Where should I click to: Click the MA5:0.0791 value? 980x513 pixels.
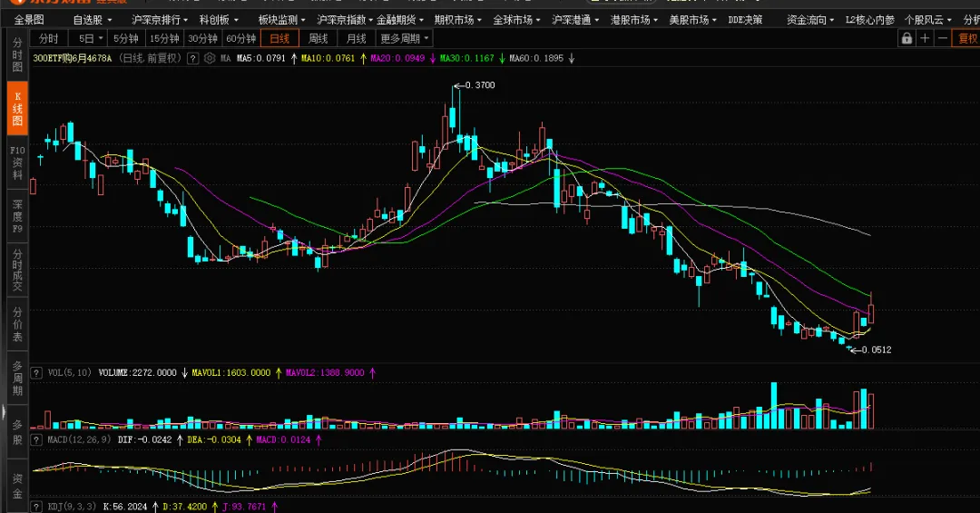point(260,58)
